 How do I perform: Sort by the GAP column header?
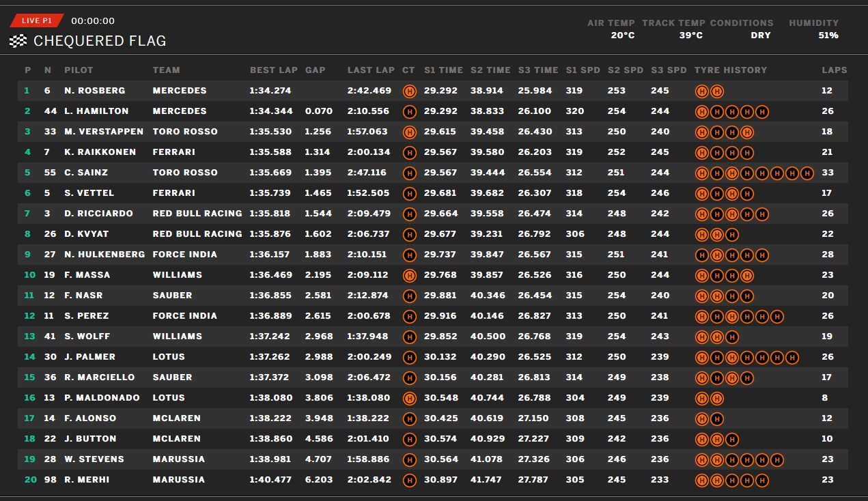click(x=315, y=70)
